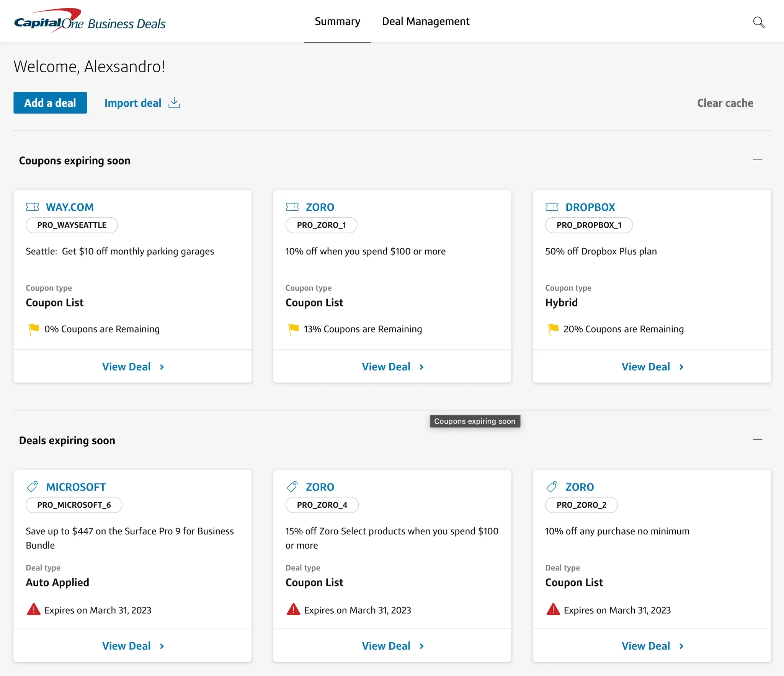784x676 pixels.
Task: Collapse the Coupons expiring soon section
Action: pos(757,160)
